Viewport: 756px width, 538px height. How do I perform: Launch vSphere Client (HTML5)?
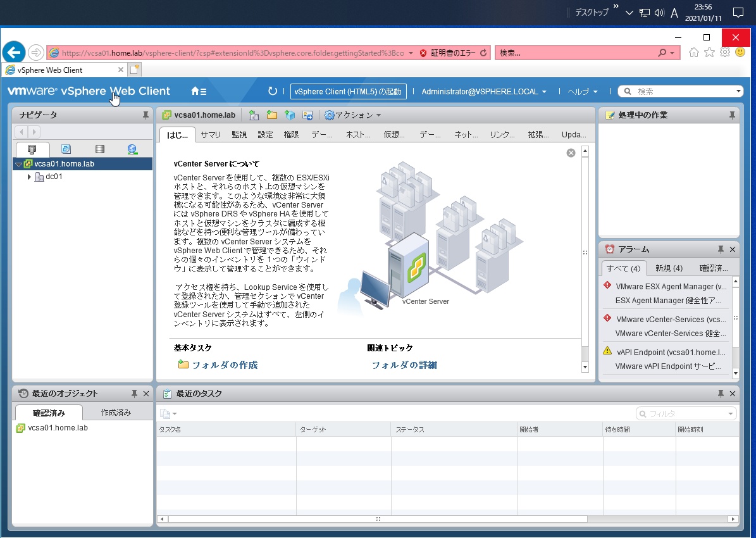click(348, 91)
